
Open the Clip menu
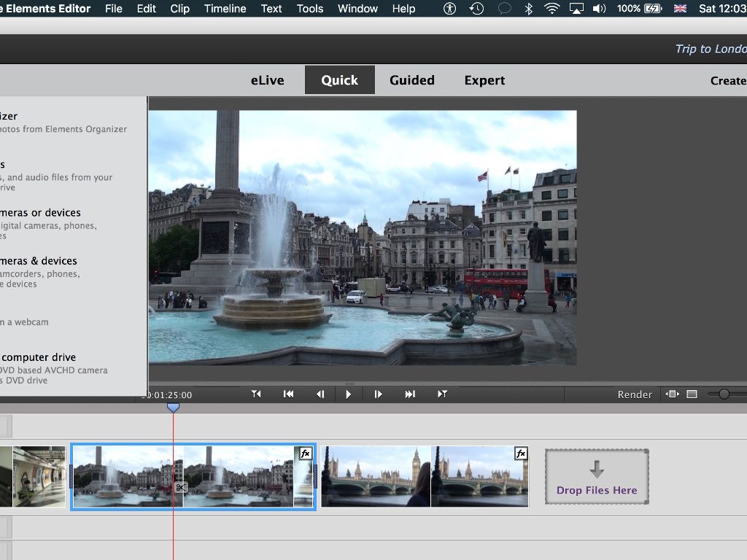coord(179,9)
